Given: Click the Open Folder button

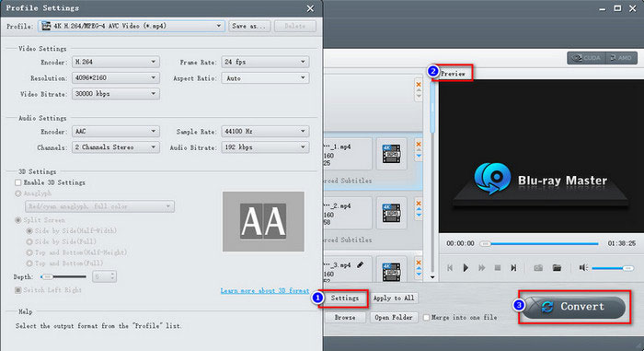Looking at the screenshot, I should [394, 317].
